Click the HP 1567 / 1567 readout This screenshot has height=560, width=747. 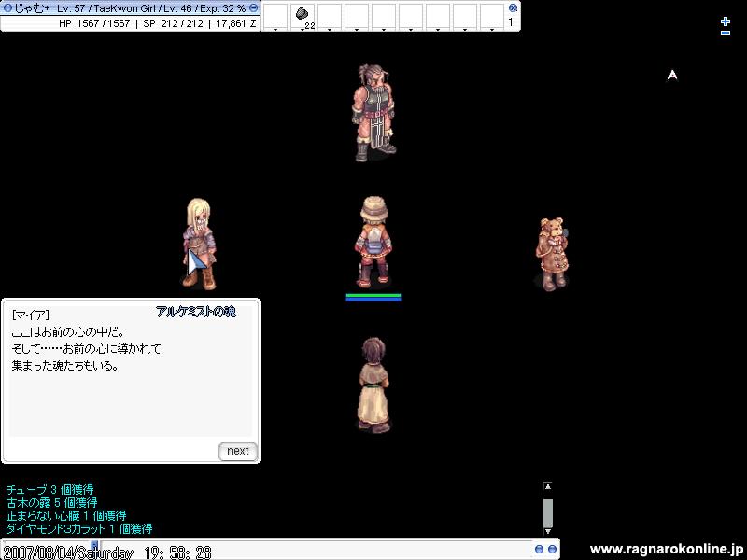(x=94, y=23)
